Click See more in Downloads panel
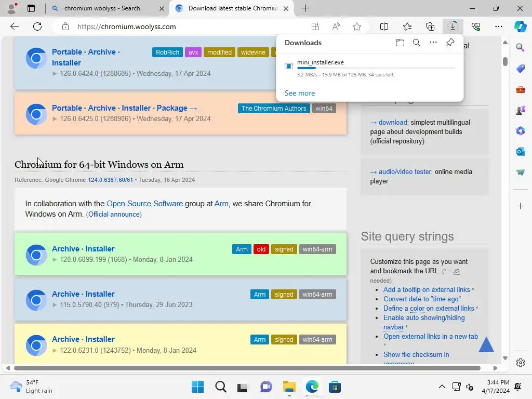This screenshot has width=532, height=399. pos(300,93)
